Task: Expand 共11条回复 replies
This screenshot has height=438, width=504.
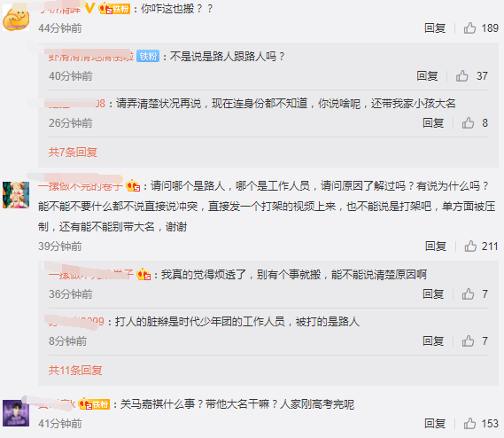Action: [75, 371]
